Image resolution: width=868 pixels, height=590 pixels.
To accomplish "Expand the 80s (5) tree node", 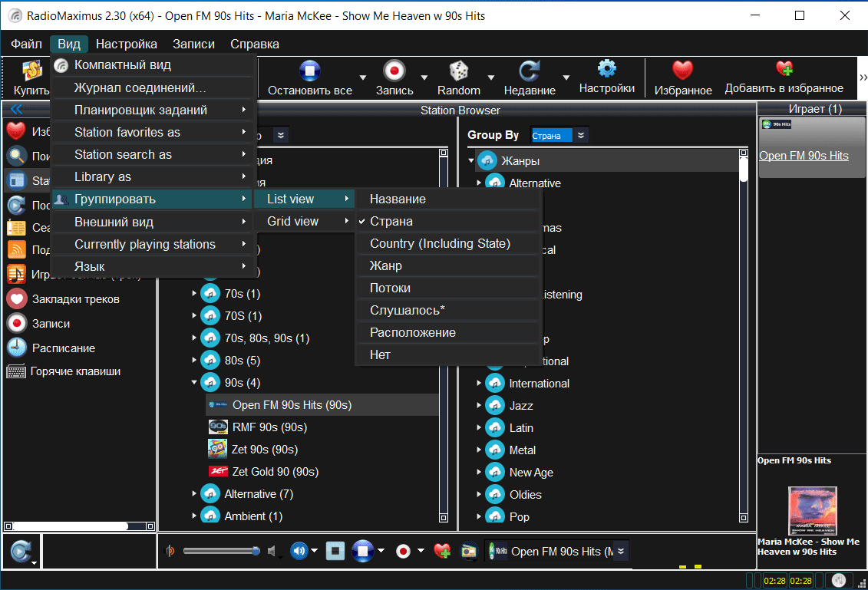I will [x=194, y=361].
